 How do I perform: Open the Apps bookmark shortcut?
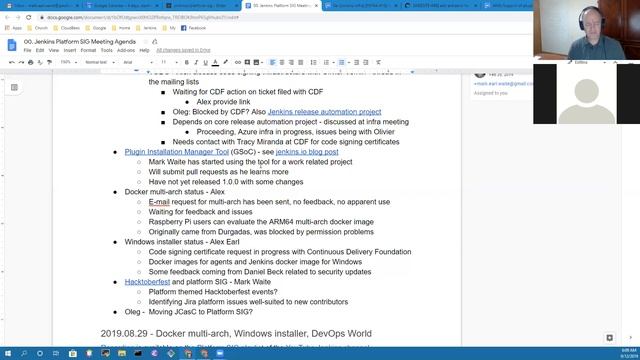click(x=13, y=28)
